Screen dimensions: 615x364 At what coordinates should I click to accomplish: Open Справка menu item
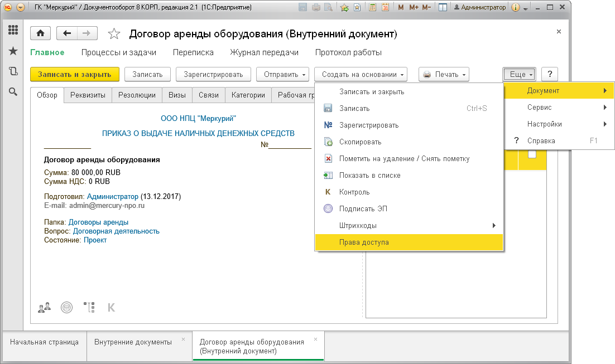pyautogui.click(x=559, y=140)
